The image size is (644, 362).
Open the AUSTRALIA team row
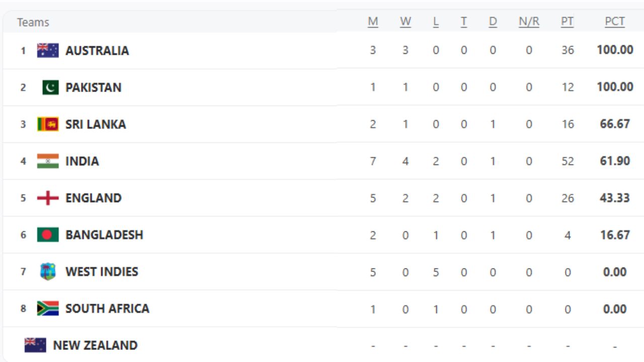click(x=97, y=50)
